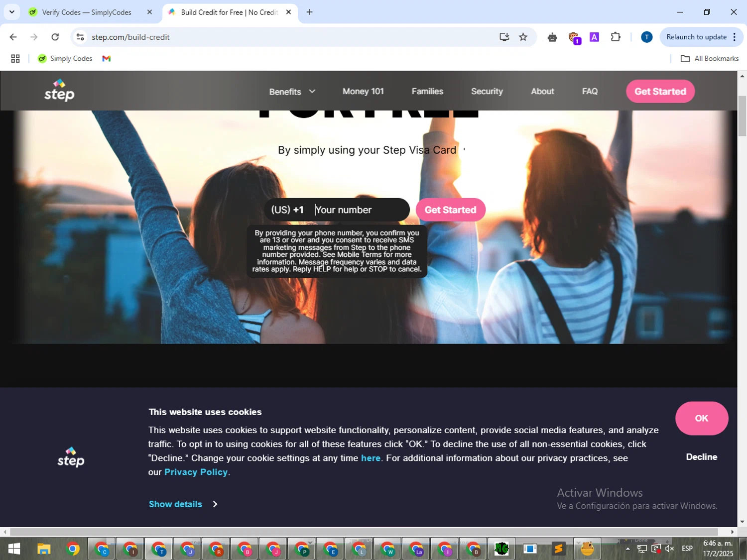Click the horizontal scrollbar thumb

[x=364, y=532]
